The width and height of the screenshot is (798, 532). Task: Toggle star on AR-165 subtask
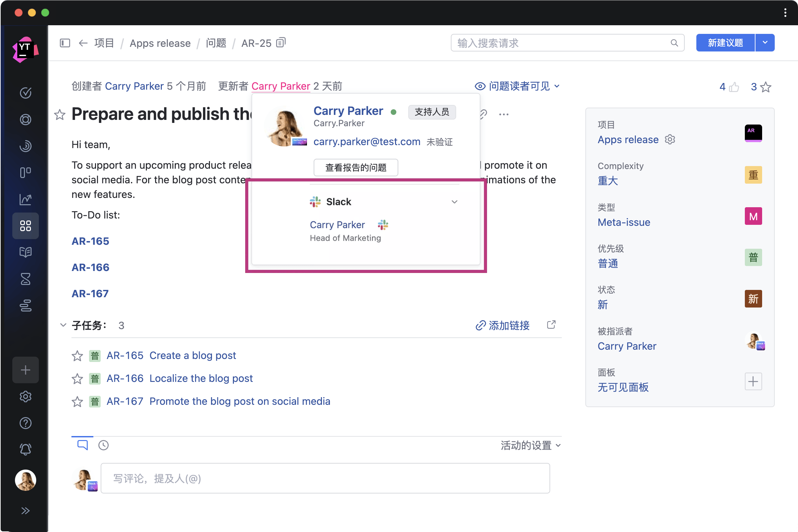(x=77, y=356)
